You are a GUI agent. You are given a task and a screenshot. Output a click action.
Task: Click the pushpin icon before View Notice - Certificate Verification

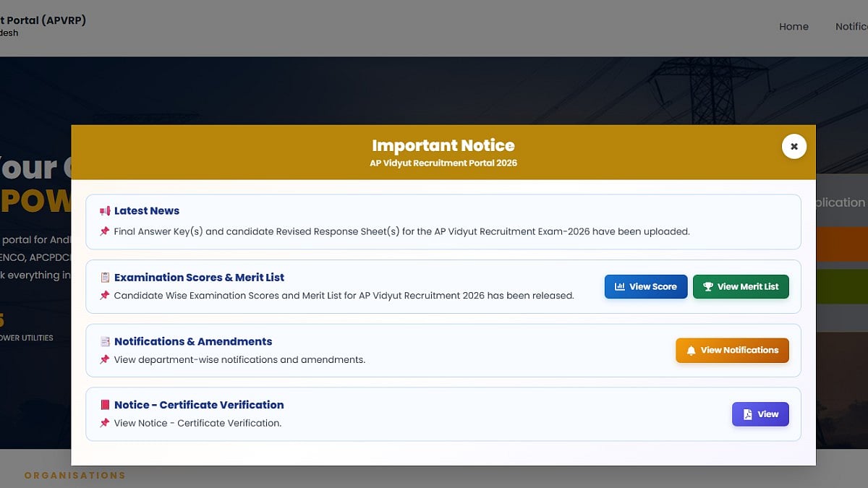click(x=105, y=423)
